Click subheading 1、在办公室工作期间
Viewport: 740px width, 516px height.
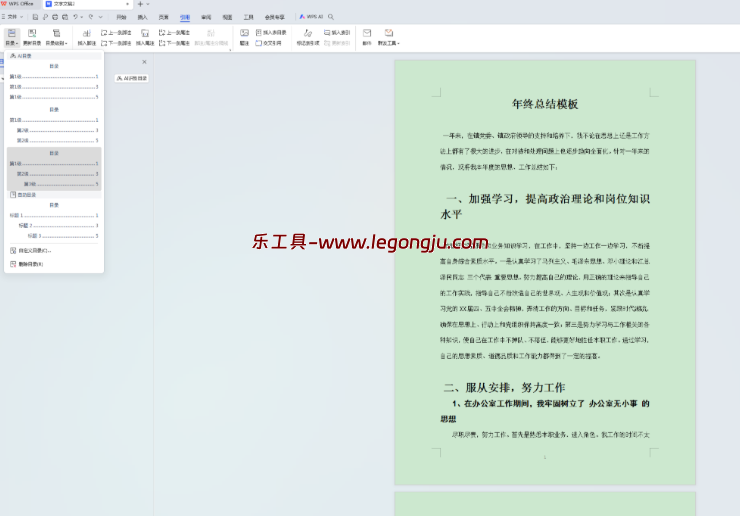pos(545,411)
